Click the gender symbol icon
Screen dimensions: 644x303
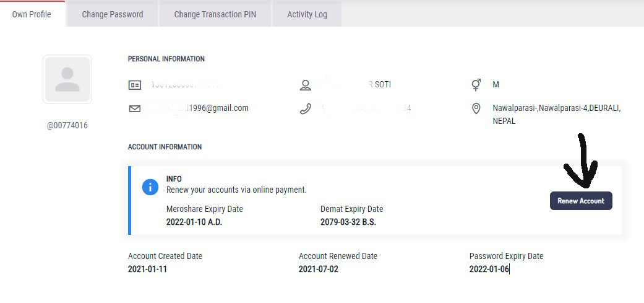tap(476, 84)
